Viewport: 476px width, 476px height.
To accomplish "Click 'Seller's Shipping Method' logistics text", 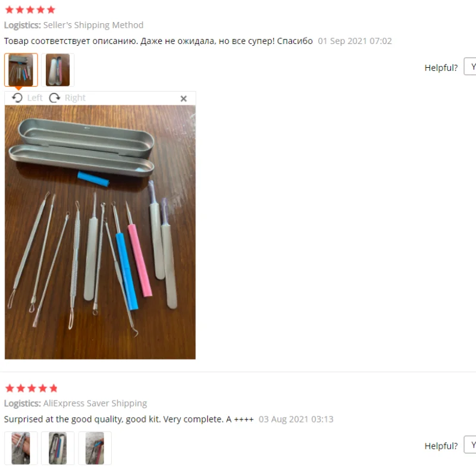I will pyautogui.click(x=93, y=25).
